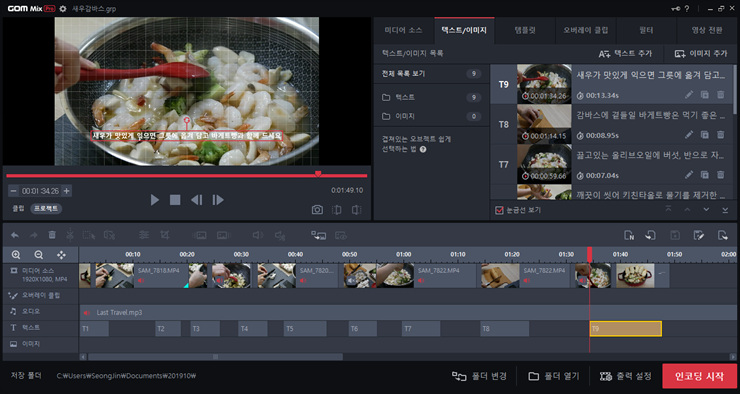Click the crop video icon in timeline toolbar
Viewport: 740px width, 394px height.
point(165,235)
